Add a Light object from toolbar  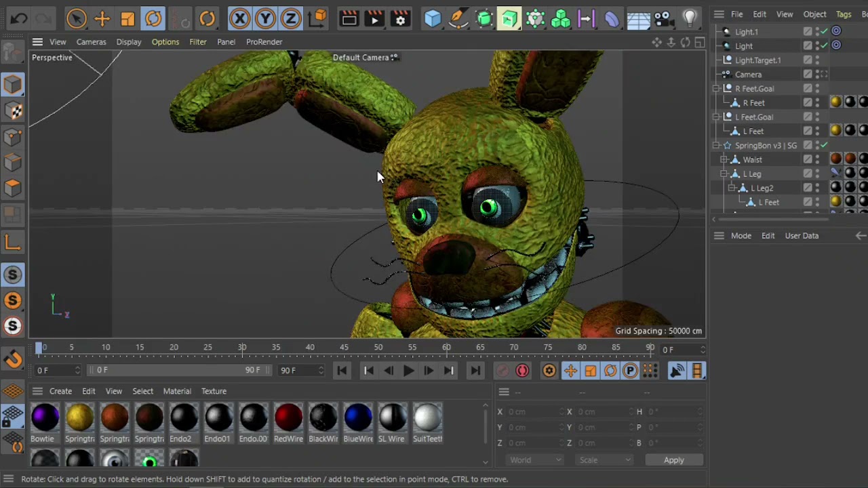(x=690, y=18)
